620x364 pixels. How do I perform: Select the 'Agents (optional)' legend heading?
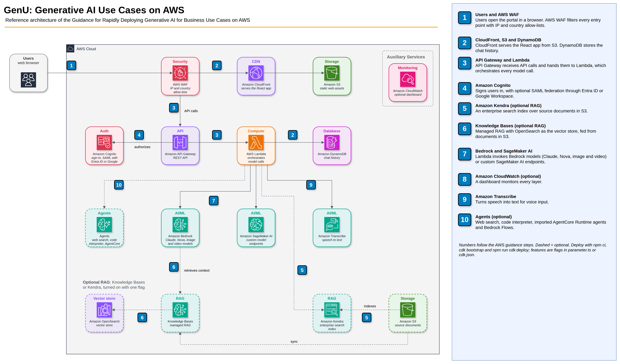tap(493, 217)
